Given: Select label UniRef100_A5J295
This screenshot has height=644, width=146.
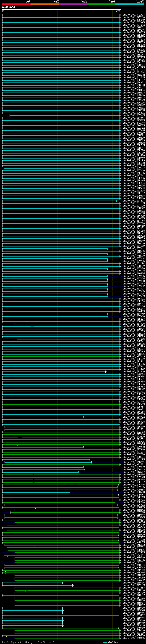Looking at the screenshot, I should click(x=134, y=67).
